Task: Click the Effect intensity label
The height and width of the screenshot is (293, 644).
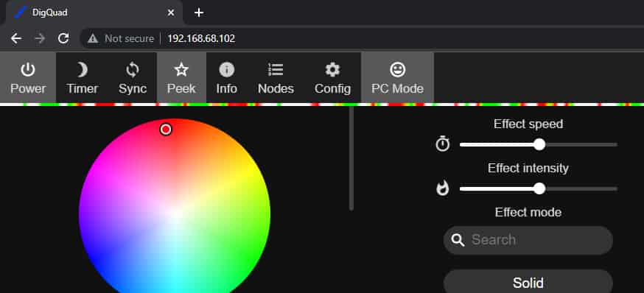Action: tap(528, 169)
